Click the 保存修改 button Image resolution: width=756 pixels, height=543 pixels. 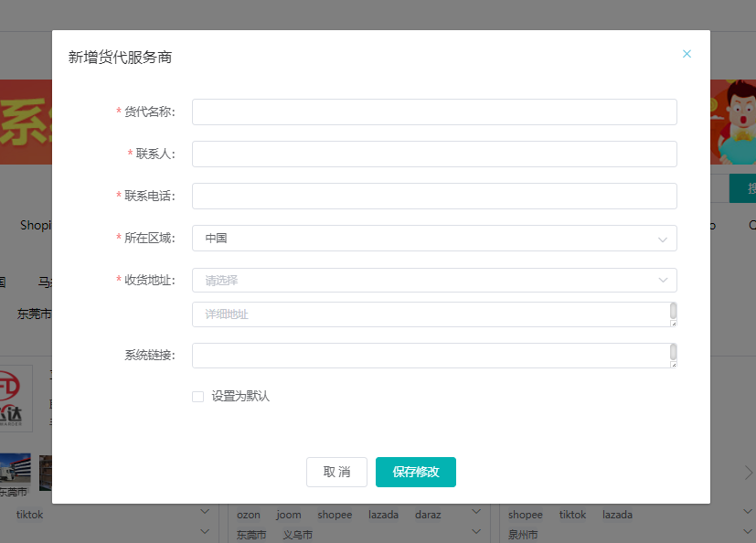(x=415, y=472)
